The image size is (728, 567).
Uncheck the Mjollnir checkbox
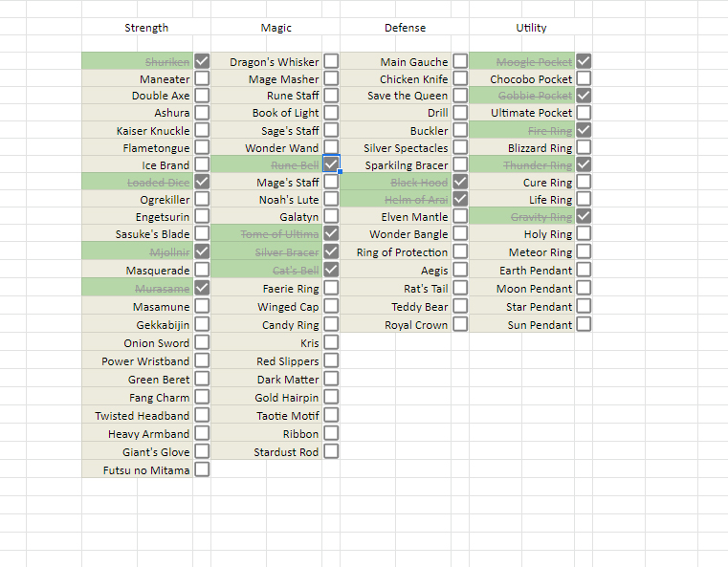(202, 251)
